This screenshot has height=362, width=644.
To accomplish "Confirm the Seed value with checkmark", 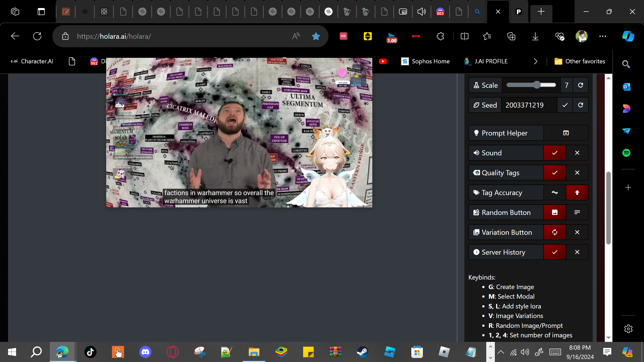I will pyautogui.click(x=565, y=105).
